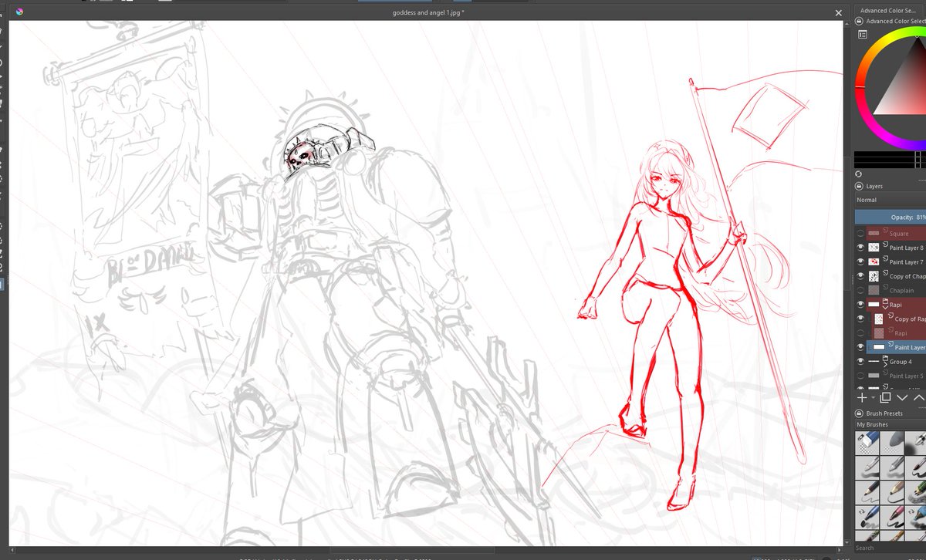Adjust the layer Opacity slider
926x560 pixels.
[891, 218]
